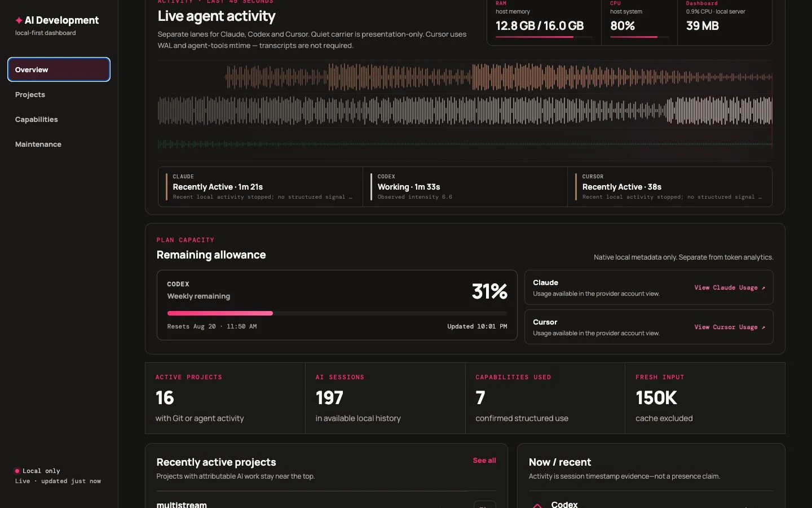
Task: Click See all for recently active projects
Action: [484, 461]
